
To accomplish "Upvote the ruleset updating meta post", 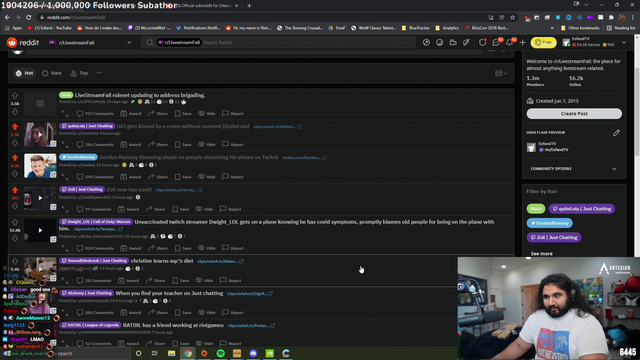I will tap(15, 96).
